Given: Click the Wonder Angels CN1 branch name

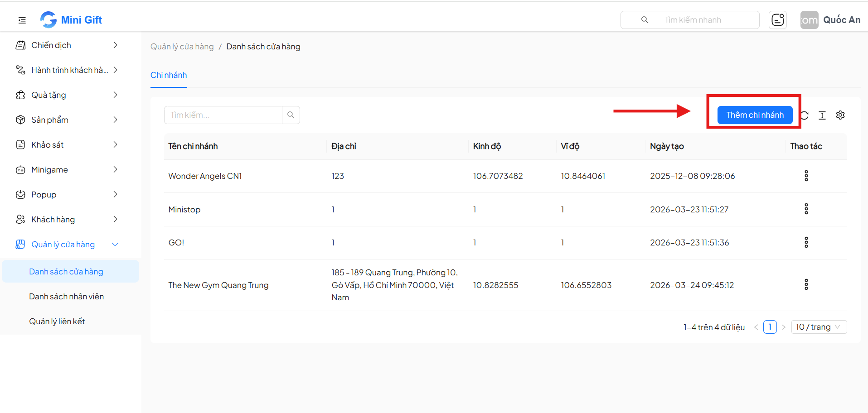Looking at the screenshot, I should pos(205,176).
